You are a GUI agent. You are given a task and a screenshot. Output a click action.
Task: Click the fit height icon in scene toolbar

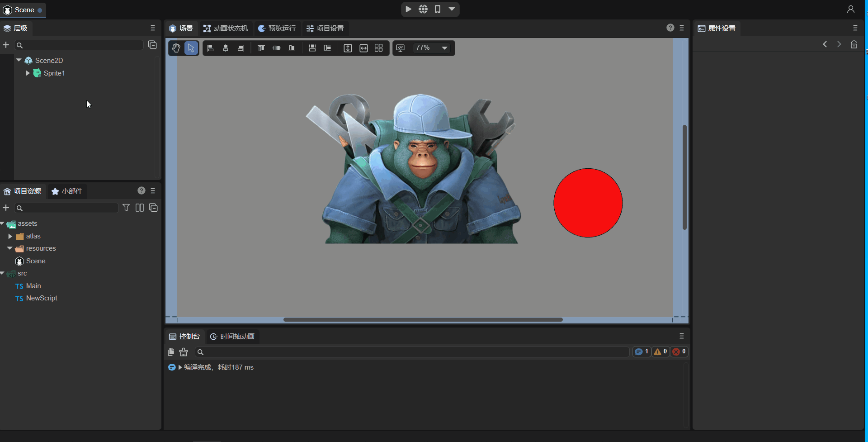point(348,48)
